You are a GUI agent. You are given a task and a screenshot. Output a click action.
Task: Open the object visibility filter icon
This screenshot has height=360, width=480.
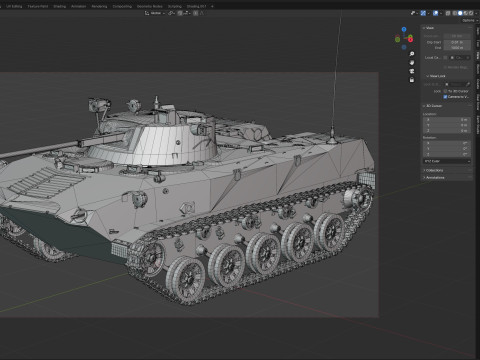(413, 13)
